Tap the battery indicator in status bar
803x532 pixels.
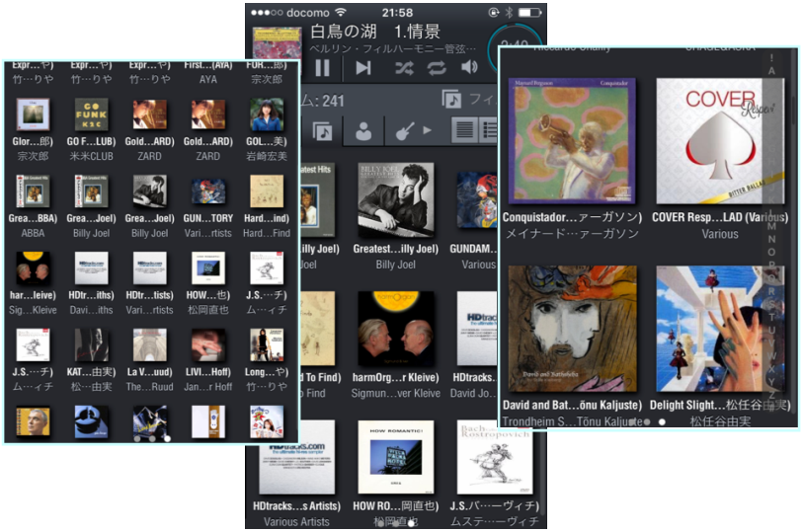click(x=529, y=12)
